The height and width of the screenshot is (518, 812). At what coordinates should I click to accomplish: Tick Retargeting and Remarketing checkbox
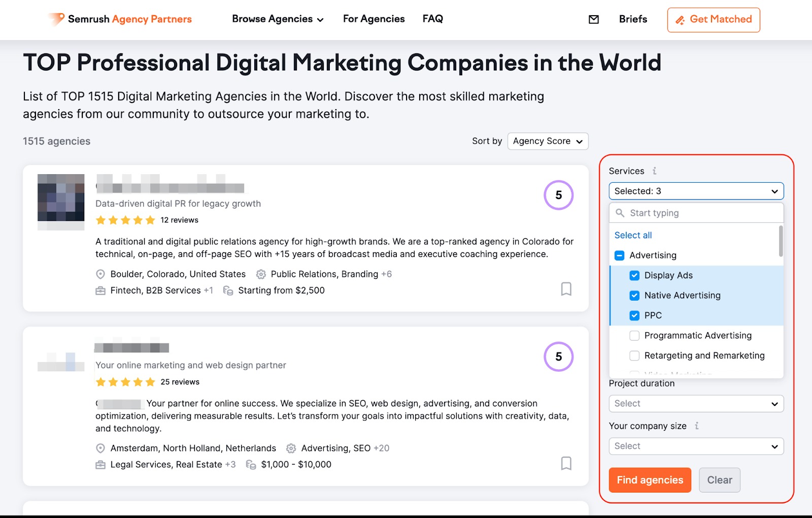tap(634, 355)
